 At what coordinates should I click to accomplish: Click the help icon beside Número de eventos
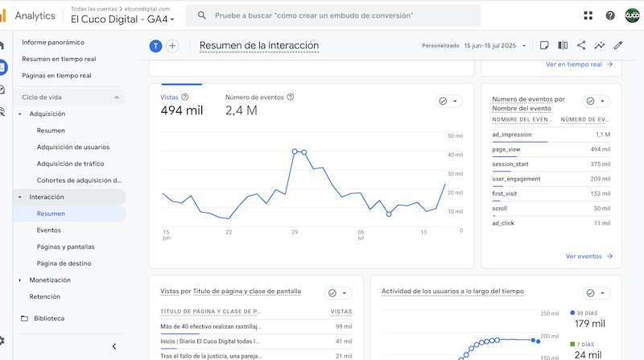click(291, 97)
